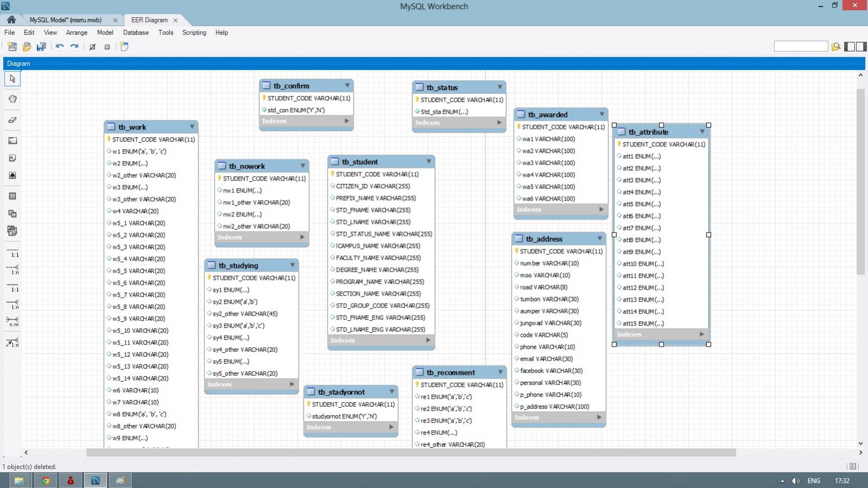Viewport: 868px width, 488px height.
Task: Undo the last action
Action: coord(60,47)
